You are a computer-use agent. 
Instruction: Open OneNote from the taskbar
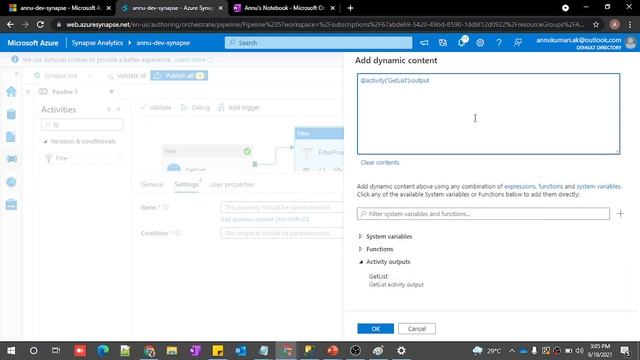coord(195,351)
